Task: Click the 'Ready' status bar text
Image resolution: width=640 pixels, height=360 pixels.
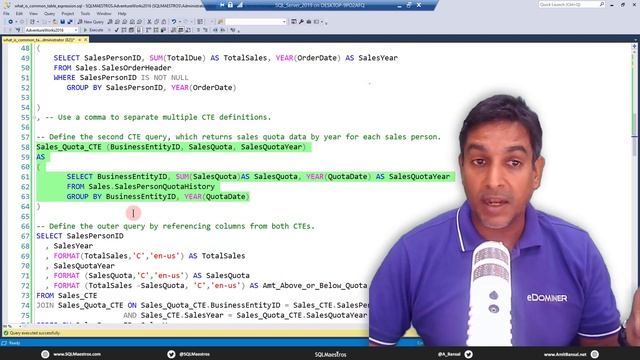Action: [14, 343]
